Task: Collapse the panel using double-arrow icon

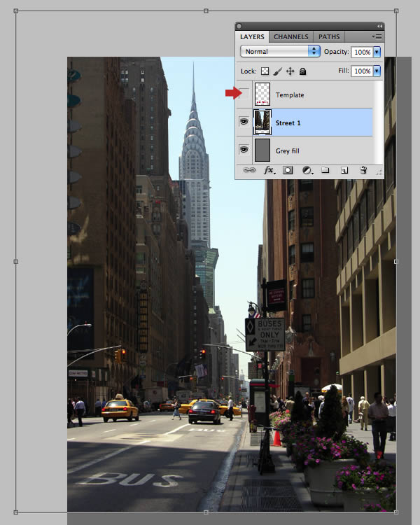Action: pos(379,26)
